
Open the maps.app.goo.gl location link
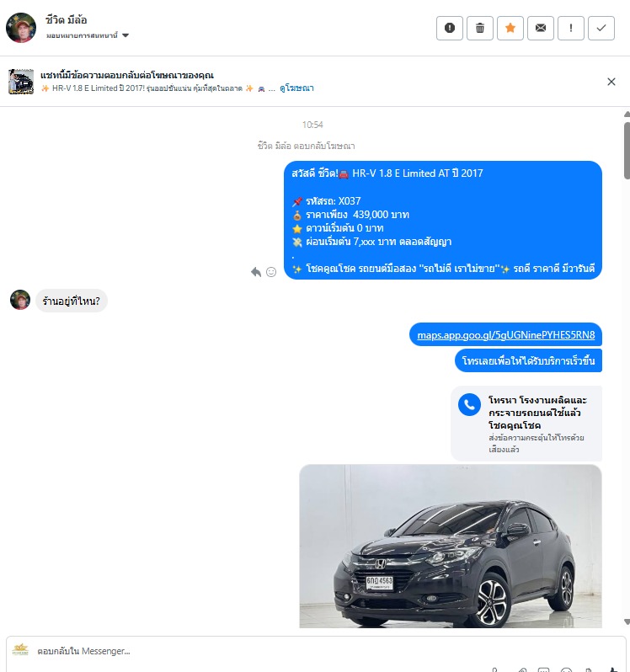click(505, 334)
